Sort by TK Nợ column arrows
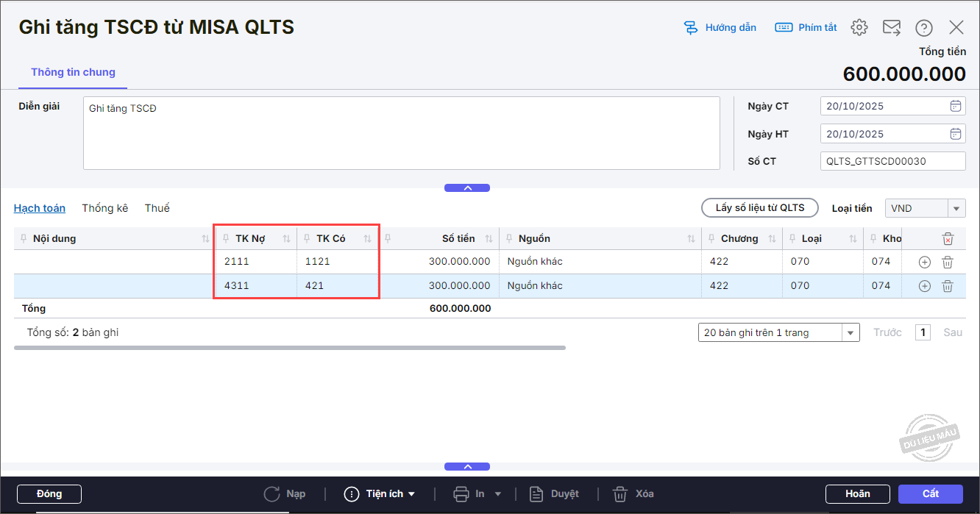Screen dimensions: 980x514 pyautogui.click(x=286, y=239)
